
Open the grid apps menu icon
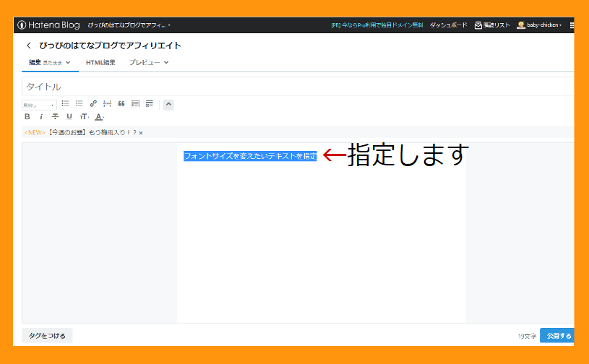coord(572,25)
